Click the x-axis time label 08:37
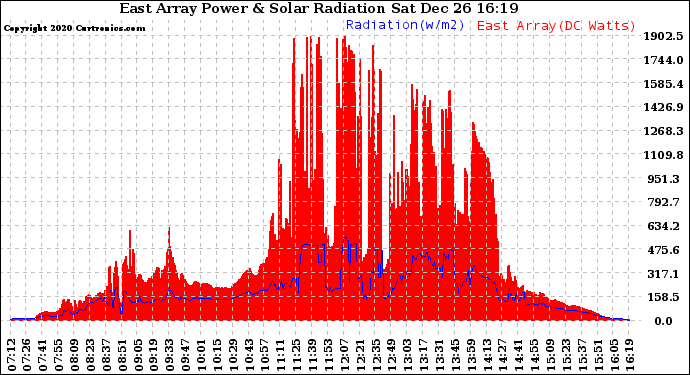Screen dimensions: 690x375 [x=106, y=355]
